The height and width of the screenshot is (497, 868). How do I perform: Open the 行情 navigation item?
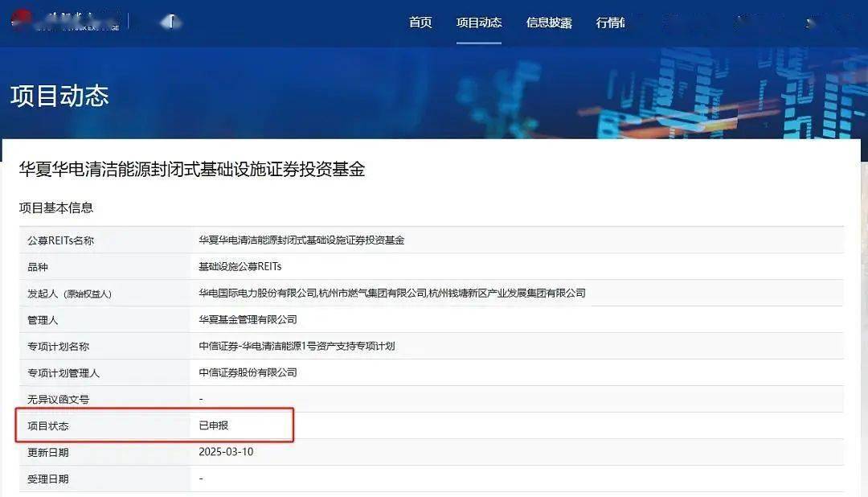point(610,23)
